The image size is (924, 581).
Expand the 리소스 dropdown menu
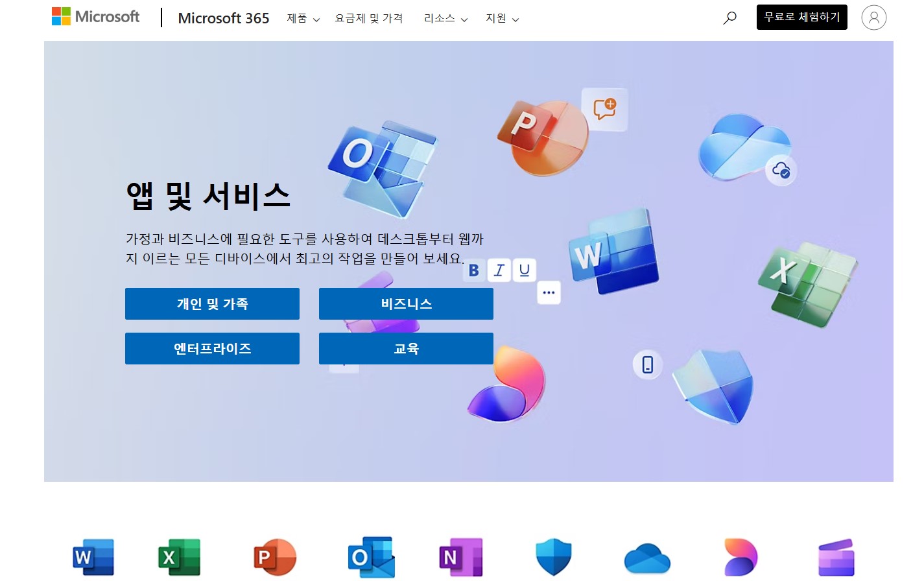tap(445, 19)
